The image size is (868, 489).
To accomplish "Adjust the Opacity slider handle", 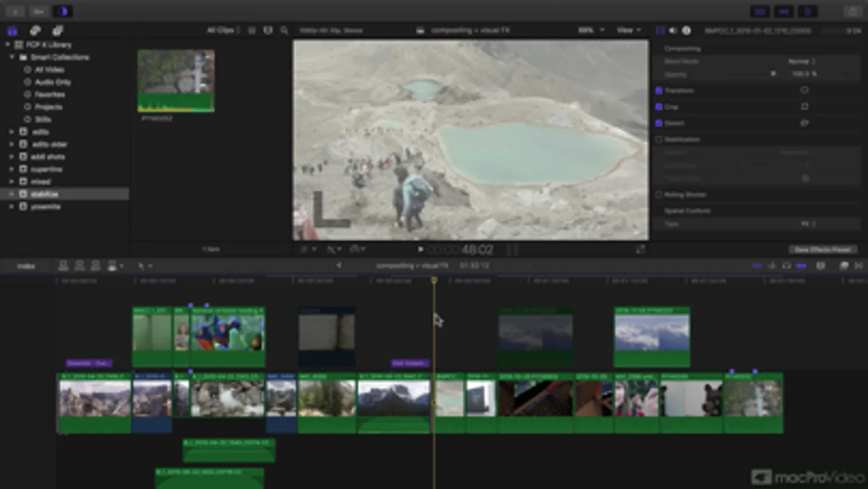I will tap(773, 74).
